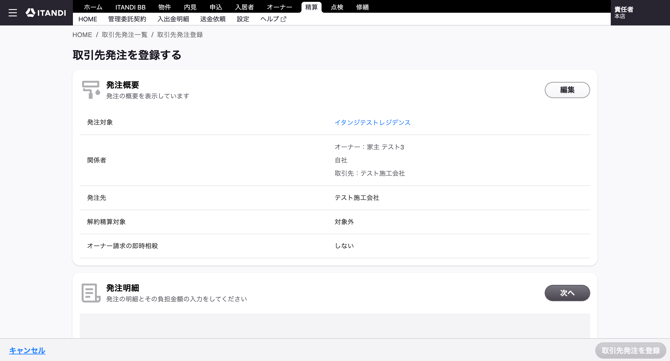Viewport: 670px width, 361px height.
Task: Open the 点検 top menu item
Action: pos(337,7)
